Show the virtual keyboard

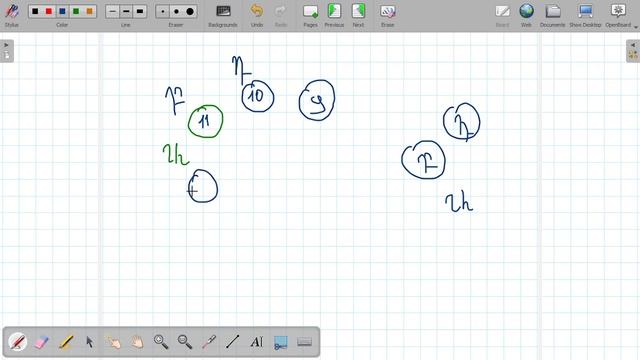304,342
